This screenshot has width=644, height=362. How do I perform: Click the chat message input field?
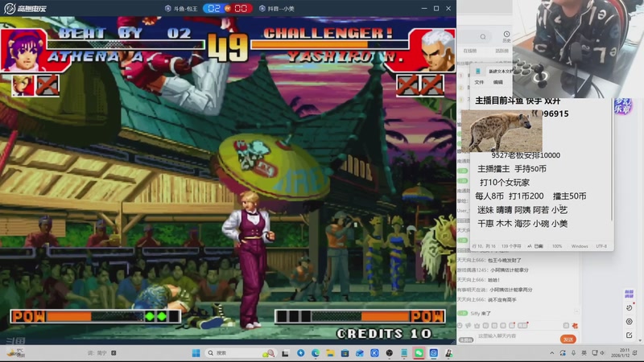point(518,335)
